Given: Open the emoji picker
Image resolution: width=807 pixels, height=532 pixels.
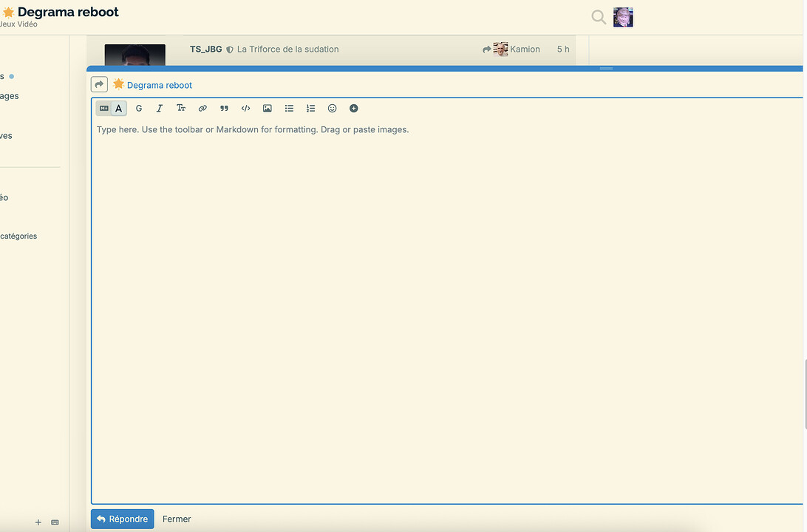Looking at the screenshot, I should click(x=332, y=109).
